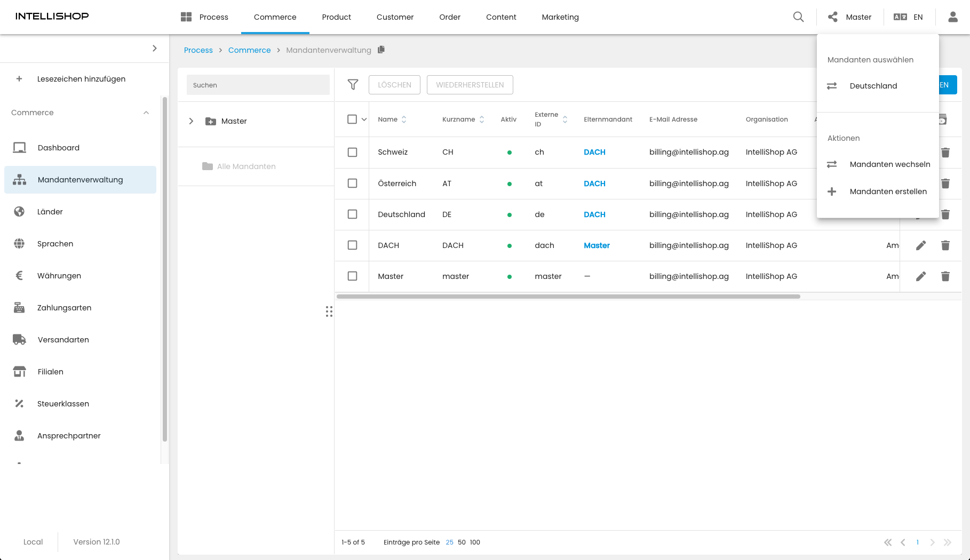Go to Process breadcrumb link
The image size is (970, 560).
point(198,50)
